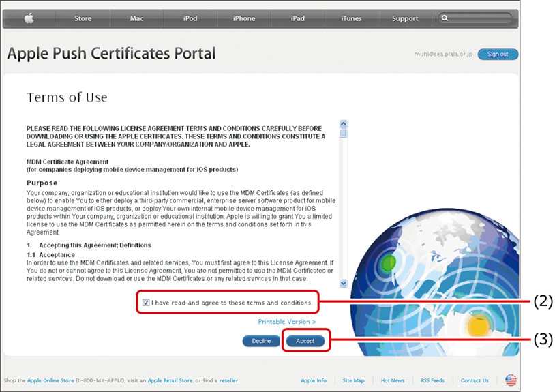
Task: Open the Mac menu item
Action: (136, 18)
